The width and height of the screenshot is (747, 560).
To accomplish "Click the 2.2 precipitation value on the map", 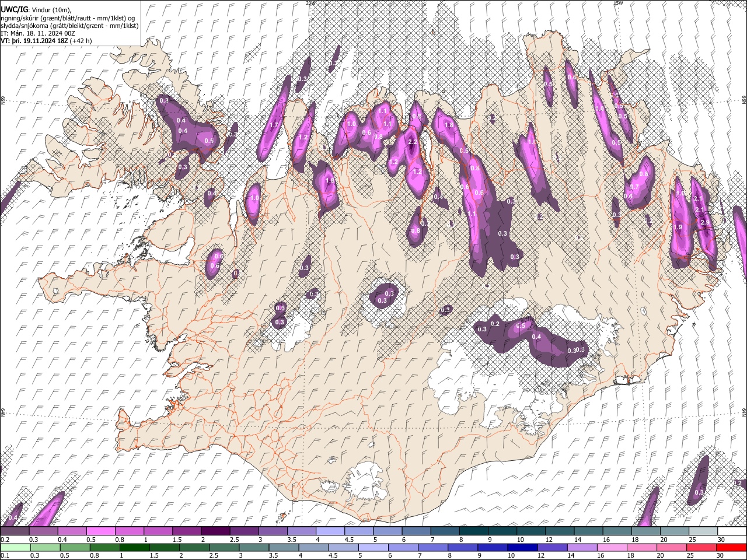I will click(412, 142).
